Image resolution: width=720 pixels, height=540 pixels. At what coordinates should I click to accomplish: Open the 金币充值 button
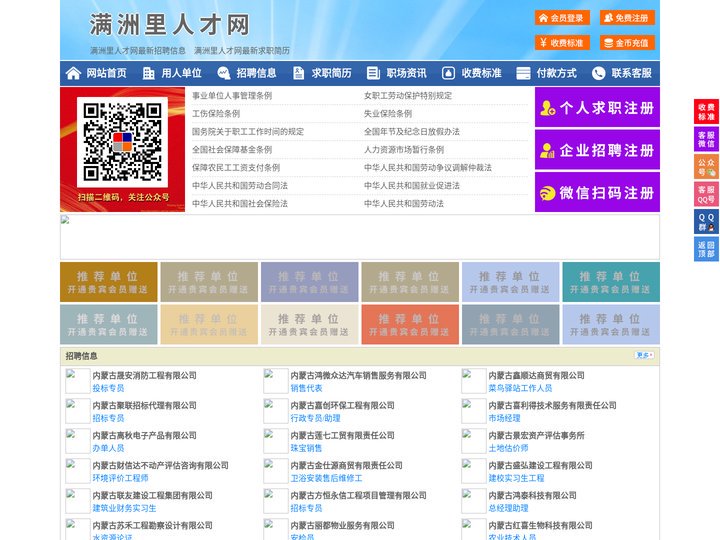tap(627, 43)
